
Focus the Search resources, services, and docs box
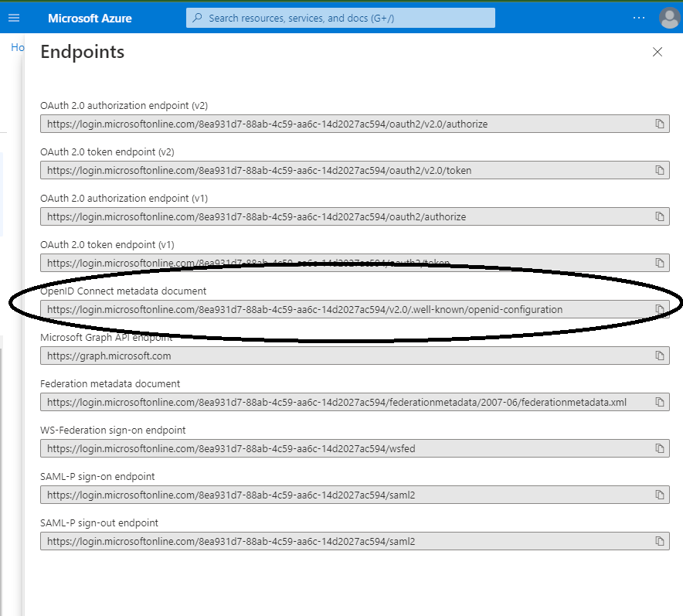[x=341, y=18]
